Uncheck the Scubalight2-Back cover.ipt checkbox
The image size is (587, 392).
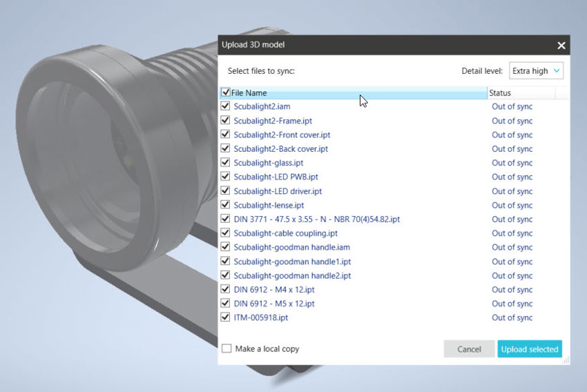225,148
